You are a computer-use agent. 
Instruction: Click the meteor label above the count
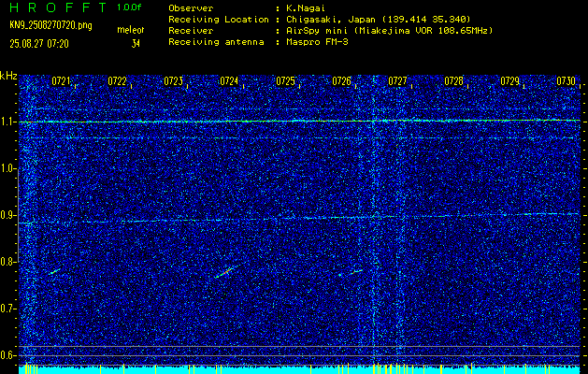pos(131,30)
